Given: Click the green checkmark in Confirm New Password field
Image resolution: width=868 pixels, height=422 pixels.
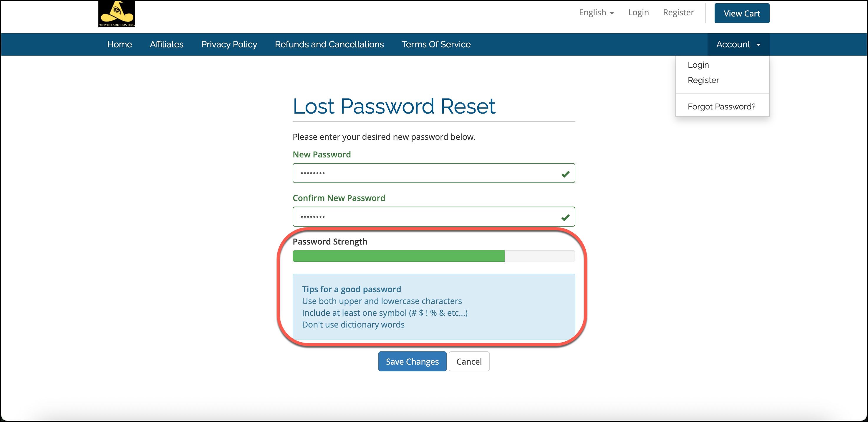Looking at the screenshot, I should tap(565, 217).
